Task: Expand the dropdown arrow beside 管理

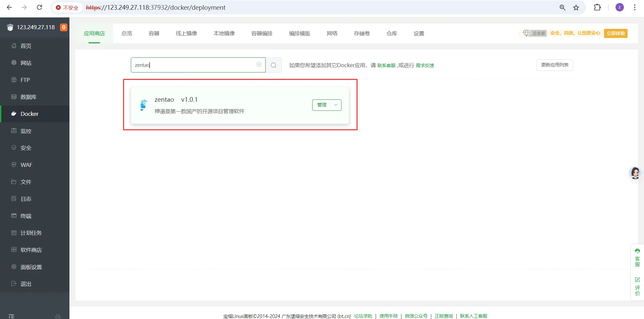Action: coord(336,105)
